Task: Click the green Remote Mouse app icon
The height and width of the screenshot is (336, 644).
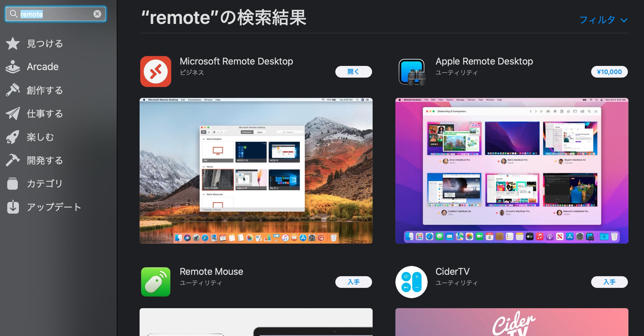Action: pos(156,282)
